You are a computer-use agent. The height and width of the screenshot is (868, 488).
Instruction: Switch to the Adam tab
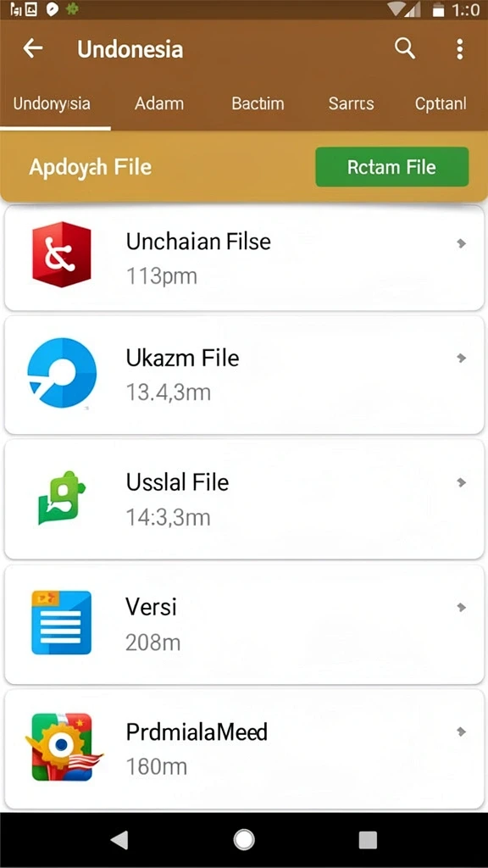pos(159,103)
